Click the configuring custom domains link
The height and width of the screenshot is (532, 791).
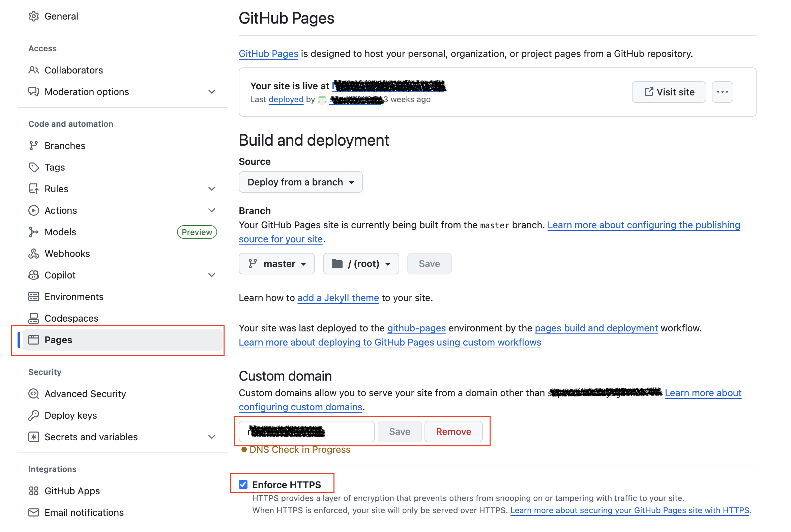301,407
